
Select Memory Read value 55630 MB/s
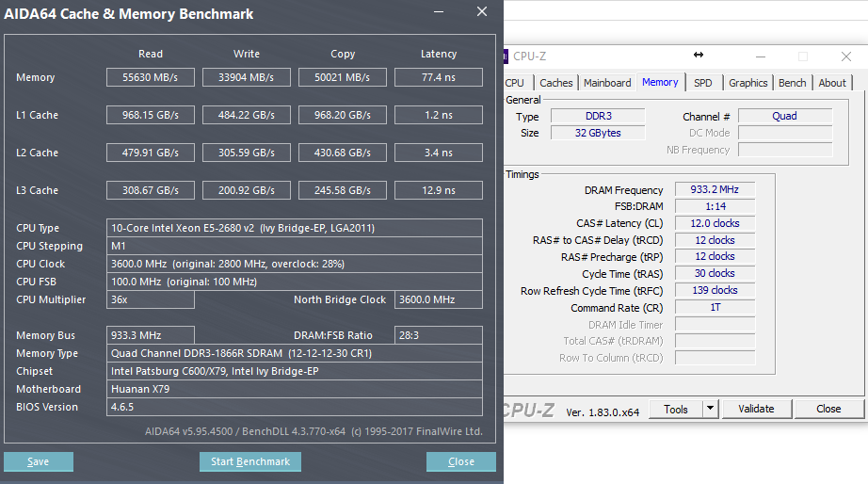click(x=151, y=77)
